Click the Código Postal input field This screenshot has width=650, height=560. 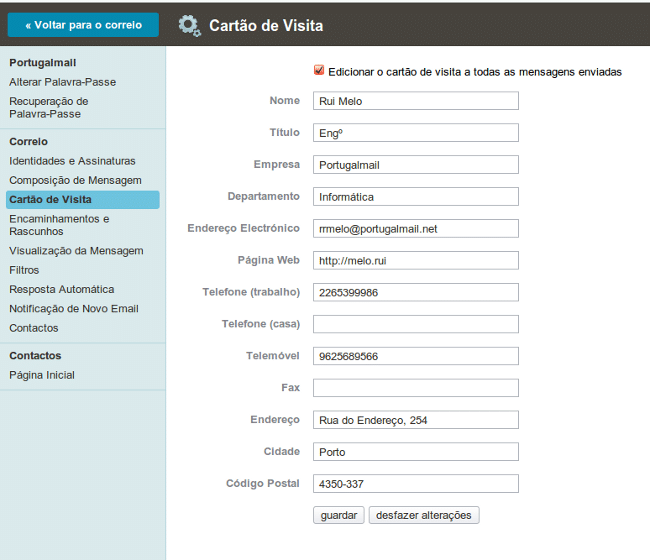click(415, 484)
